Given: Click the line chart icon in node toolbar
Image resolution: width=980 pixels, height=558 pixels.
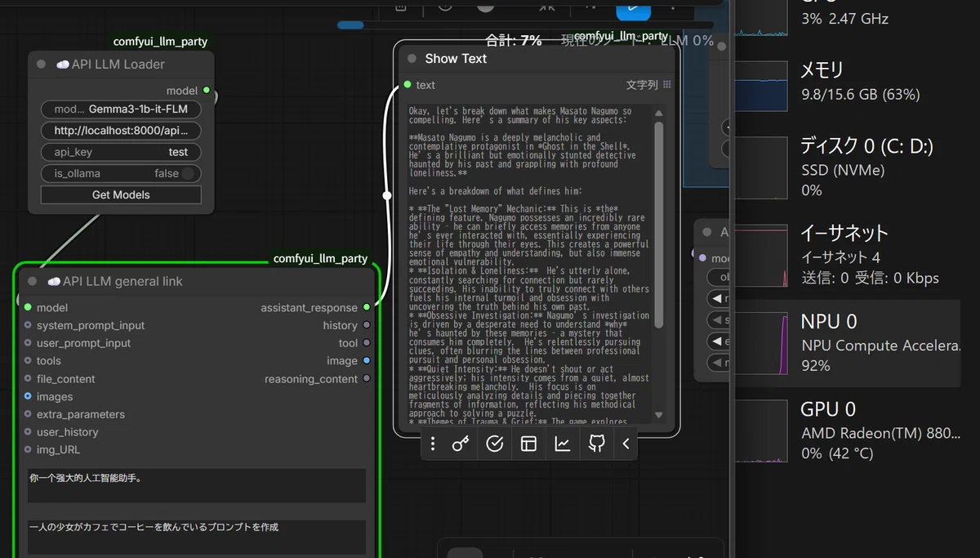Looking at the screenshot, I should pyautogui.click(x=563, y=444).
